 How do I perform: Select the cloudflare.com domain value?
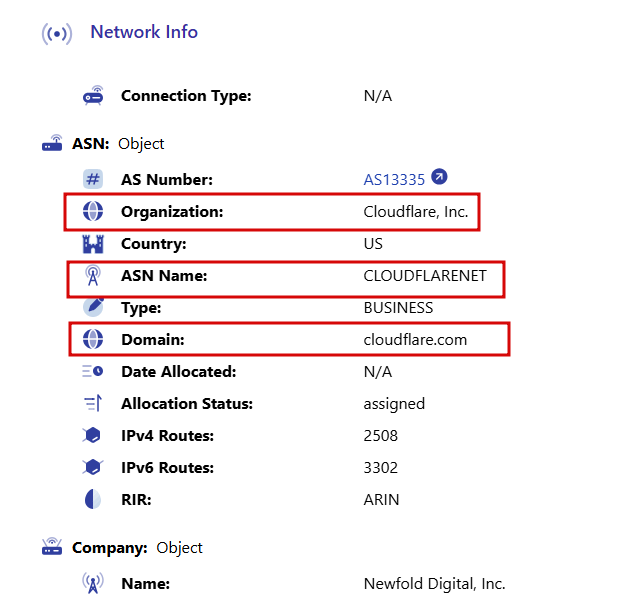415,340
